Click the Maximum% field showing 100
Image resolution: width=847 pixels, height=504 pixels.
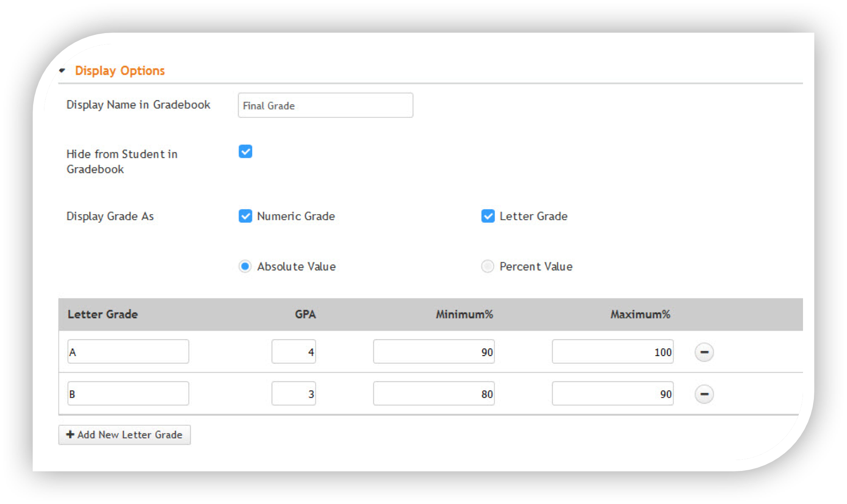click(x=612, y=352)
